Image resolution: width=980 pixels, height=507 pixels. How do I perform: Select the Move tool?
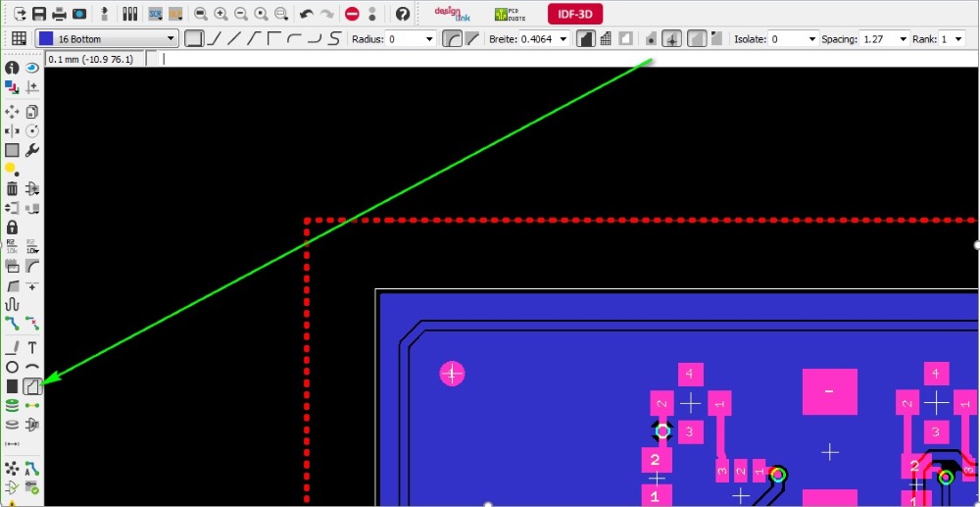click(12, 112)
